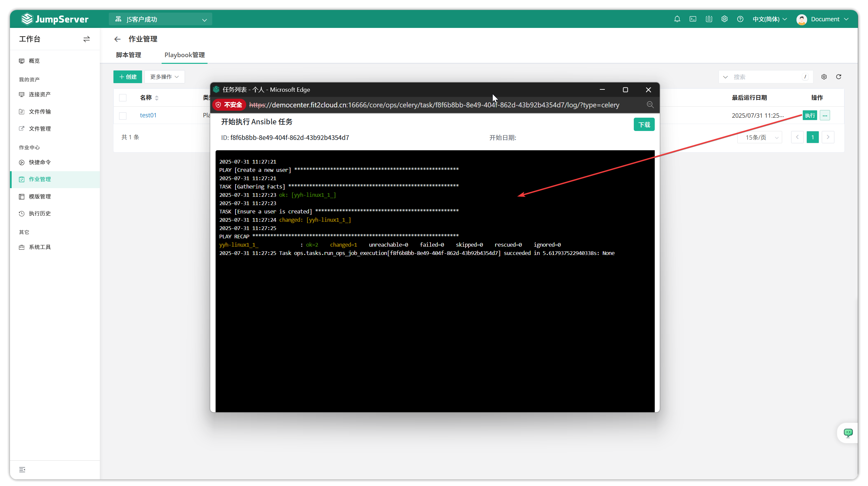
Task: Open the help question mark icon
Action: point(740,19)
